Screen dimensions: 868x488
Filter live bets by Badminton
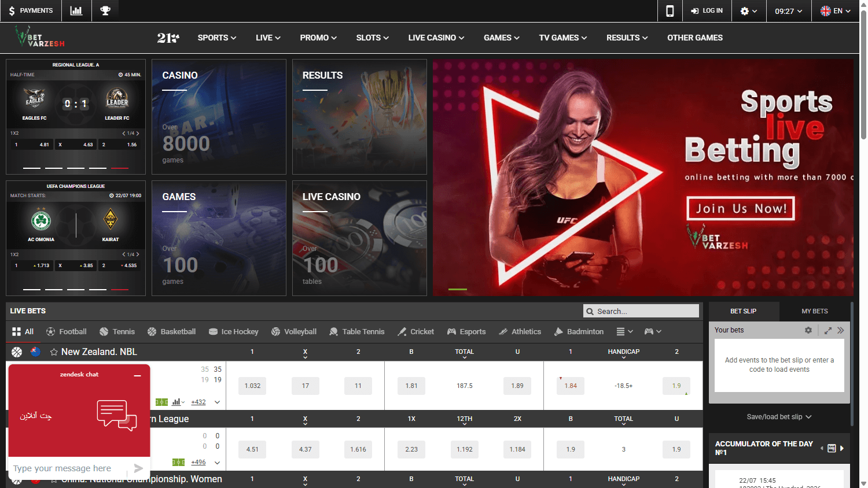pyautogui.click(x=579, y=331)
